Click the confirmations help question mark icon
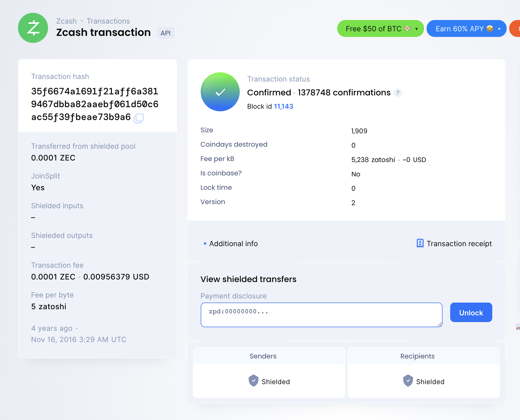This screenshot has width=520, height=420. (x=398, y=93)
